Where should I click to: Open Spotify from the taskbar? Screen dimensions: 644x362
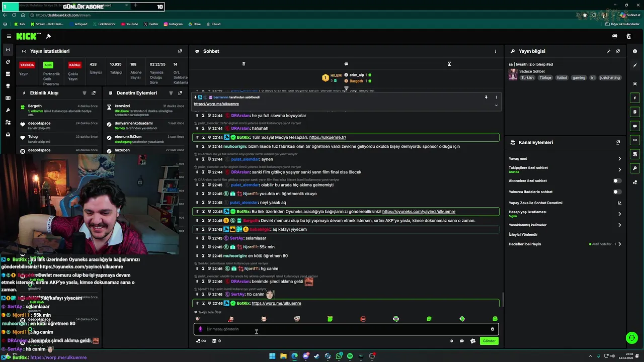(x=350, y=356)
